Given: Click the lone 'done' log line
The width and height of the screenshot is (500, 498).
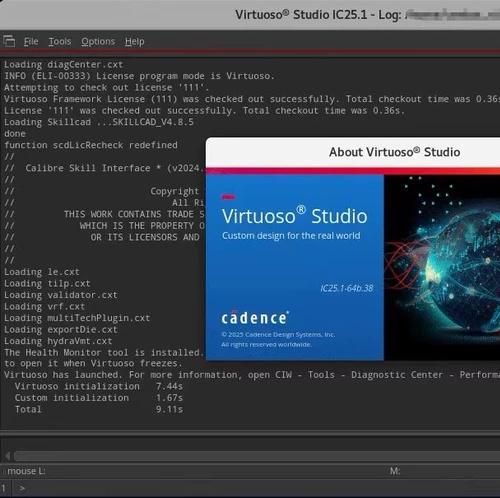Looking at the screenshot, I should click(15, 134).
